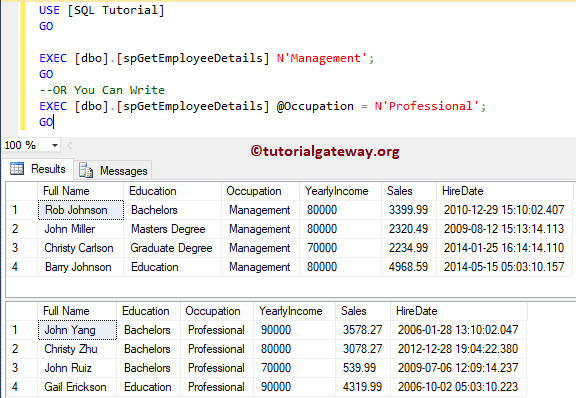Select the HireDate header in second grid

point(459,311)
